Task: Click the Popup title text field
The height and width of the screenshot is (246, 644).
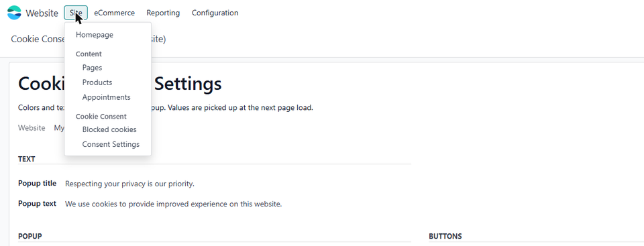Action: pyautogui.click(x=237, y=184)
